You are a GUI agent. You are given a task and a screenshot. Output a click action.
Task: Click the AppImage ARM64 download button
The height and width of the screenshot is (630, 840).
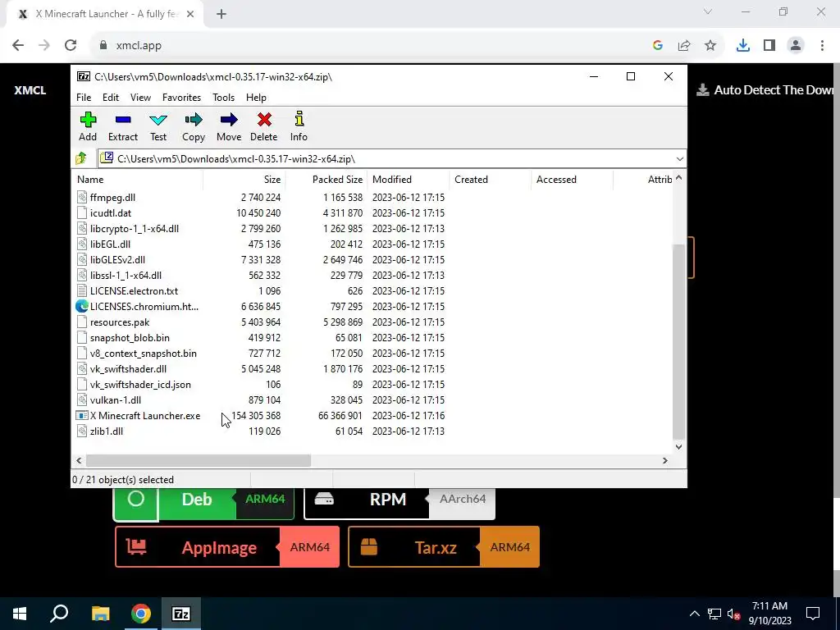coord(227,547)
